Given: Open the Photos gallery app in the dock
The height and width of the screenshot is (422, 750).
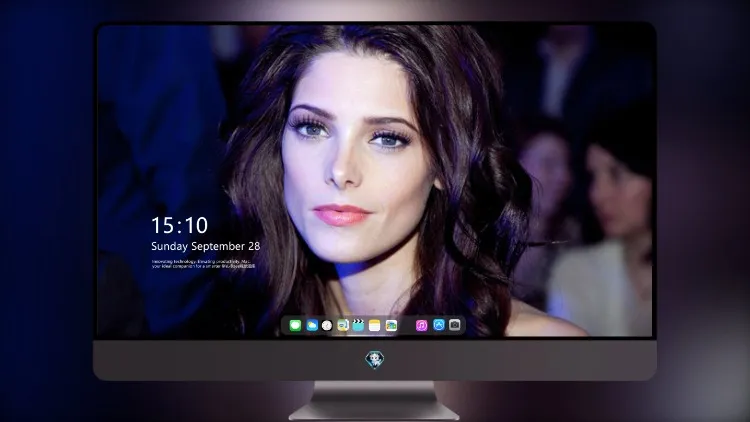Looking at the screenshot, I should [x=391, y=325].
